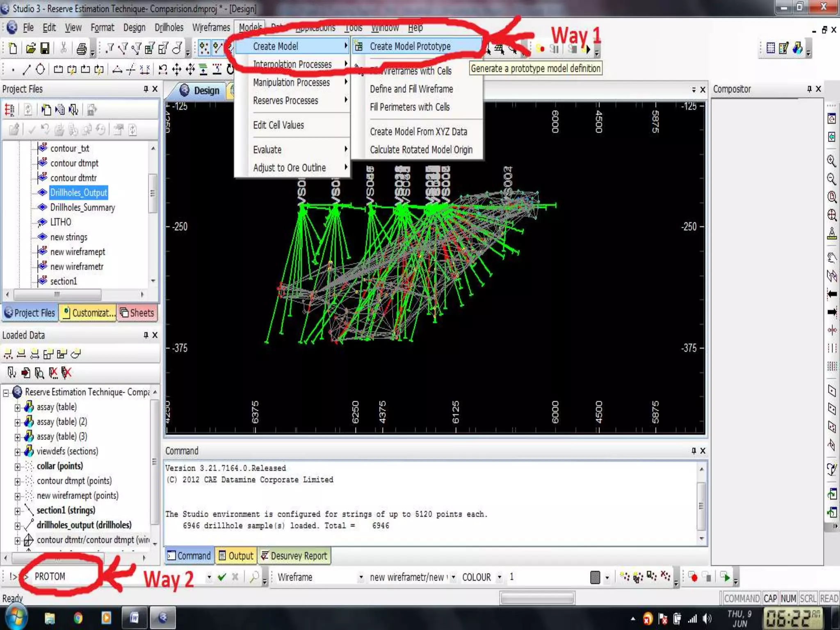
Task: Switch to the Desurvey Report tab
Action: tap(294, 556)
